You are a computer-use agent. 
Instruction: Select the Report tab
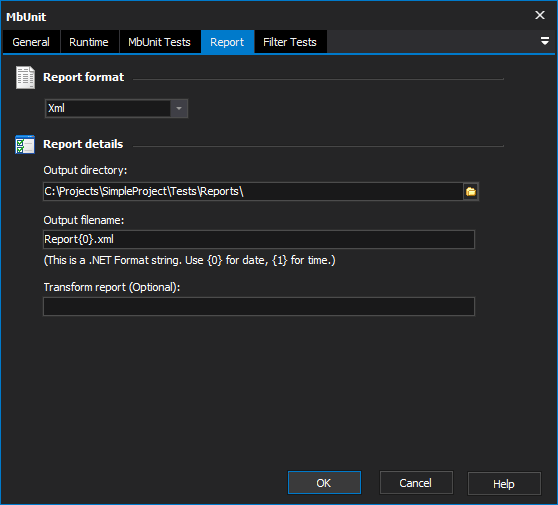click(x=227, y=42)
